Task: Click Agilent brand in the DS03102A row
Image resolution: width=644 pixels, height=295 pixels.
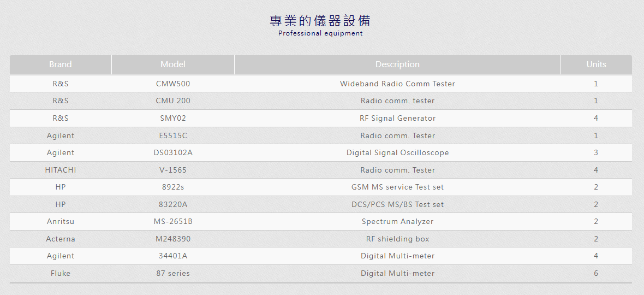Action: point(61,153)
